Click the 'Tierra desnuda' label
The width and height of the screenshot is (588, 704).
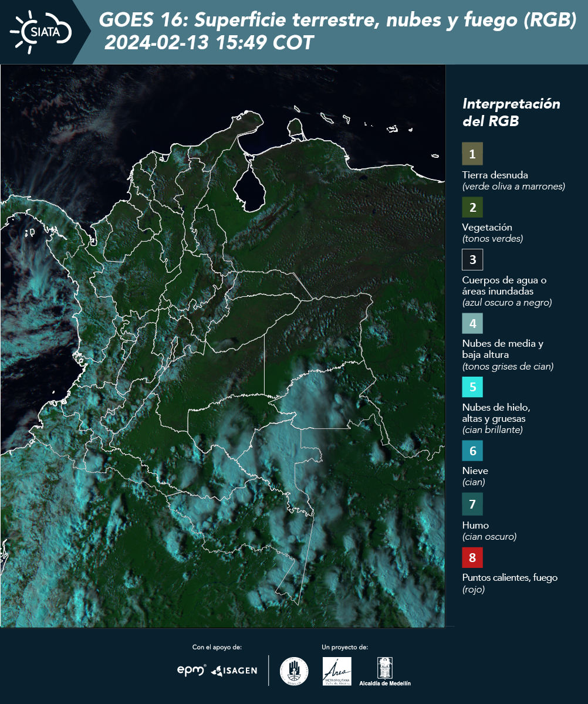point(495,175)
